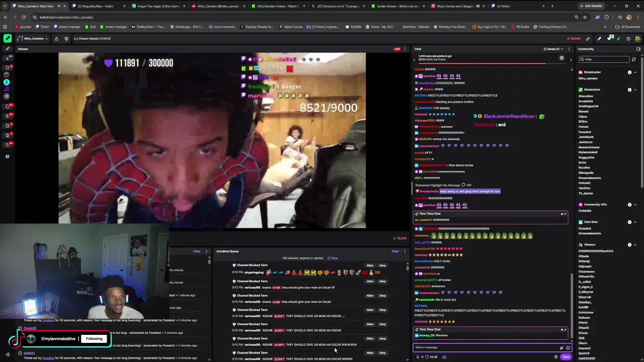Click Filter in the AutoMod Queue header
Image resolution: width=644 pixels, height=362 pixels.
(x=395, y=251)
